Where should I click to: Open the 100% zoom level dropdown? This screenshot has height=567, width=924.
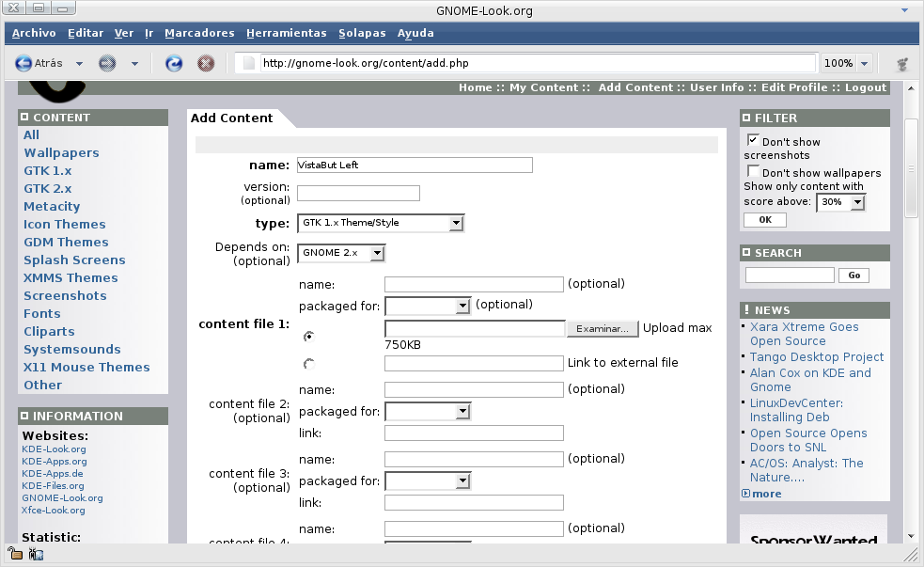pos(865,64)
